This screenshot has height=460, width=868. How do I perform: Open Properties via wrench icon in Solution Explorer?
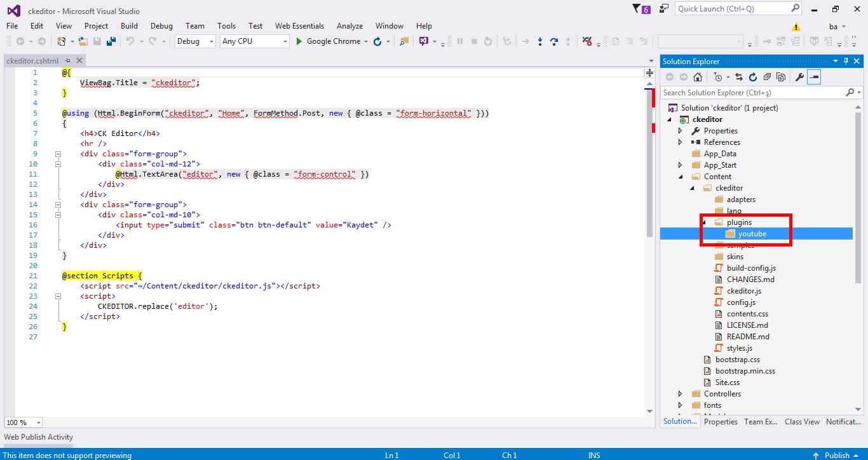pos(800,77)
